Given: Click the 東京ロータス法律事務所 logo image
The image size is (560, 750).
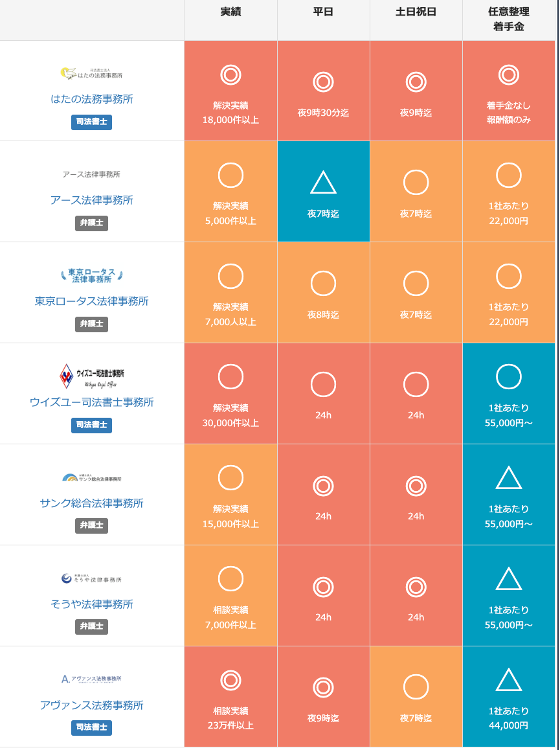Looking at the screenshot, I should pyautogui.click(x=91, y=276).
